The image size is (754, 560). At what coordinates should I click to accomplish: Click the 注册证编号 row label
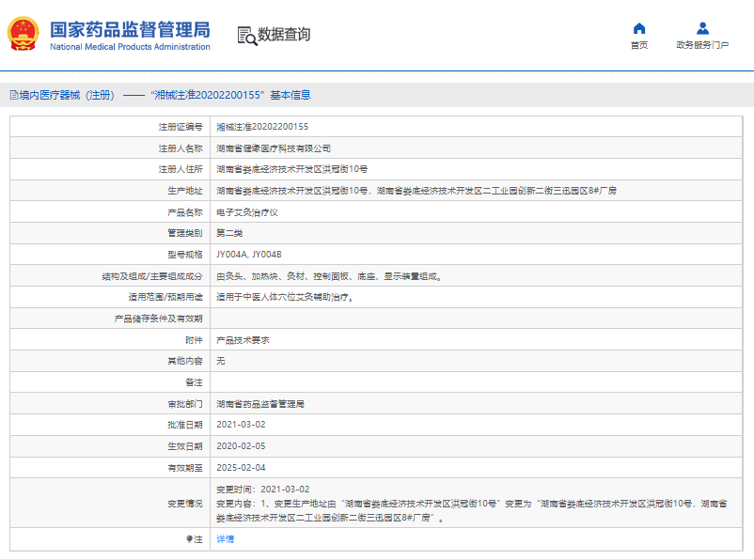(x=181, y=127)
